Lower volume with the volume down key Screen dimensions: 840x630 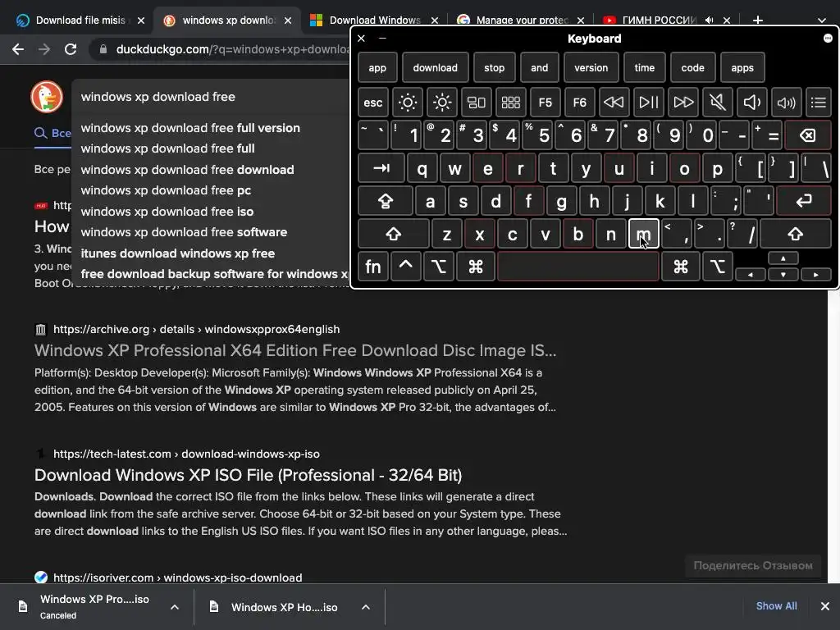click(751, 102)
